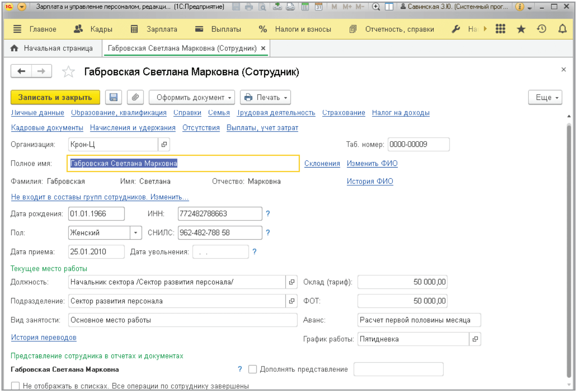
Task: Open the Изменить ФИО link
Action: [x=372, y=163]
